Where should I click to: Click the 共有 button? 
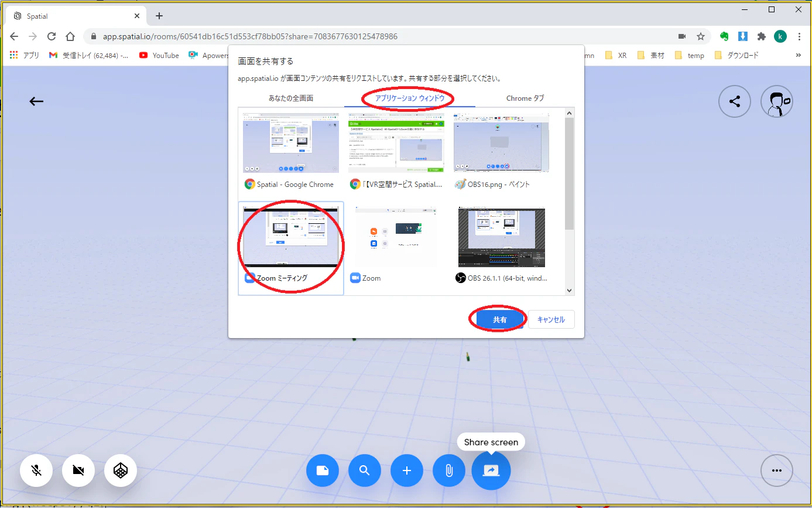coord(498,319)
